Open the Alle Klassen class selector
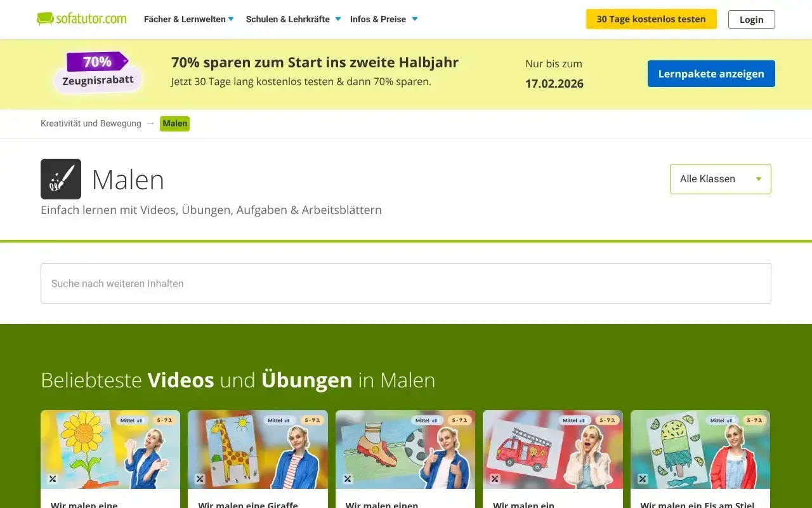This screenshot has height=508, width=812. [x=720, y=179]
